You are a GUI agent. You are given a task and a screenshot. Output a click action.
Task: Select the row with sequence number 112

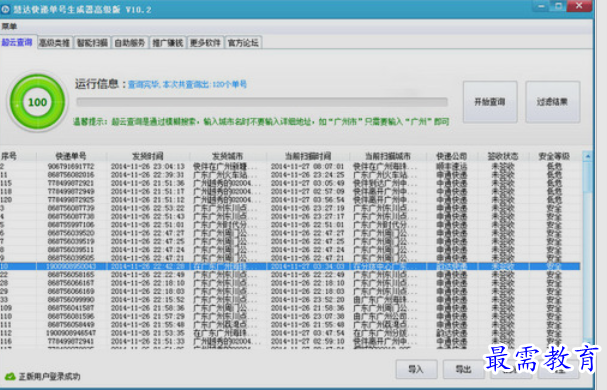pos(290,333)
